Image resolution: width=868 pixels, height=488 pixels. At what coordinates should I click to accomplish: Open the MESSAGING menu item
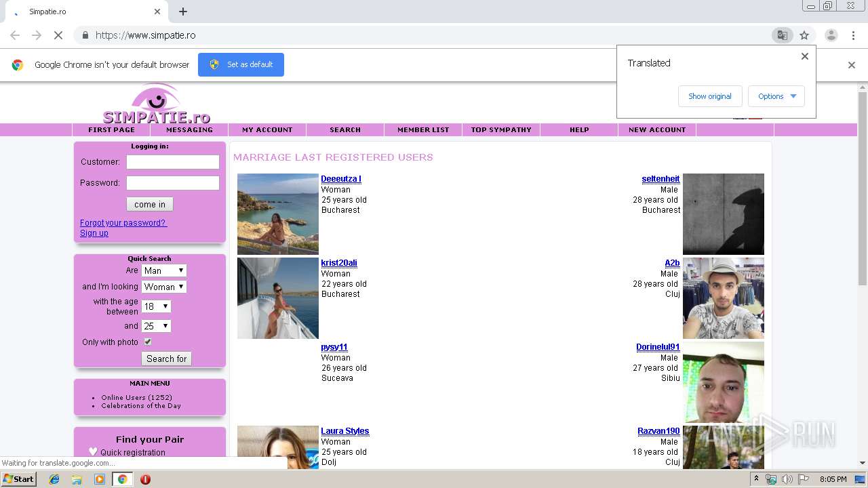click(x=189, y=129)
